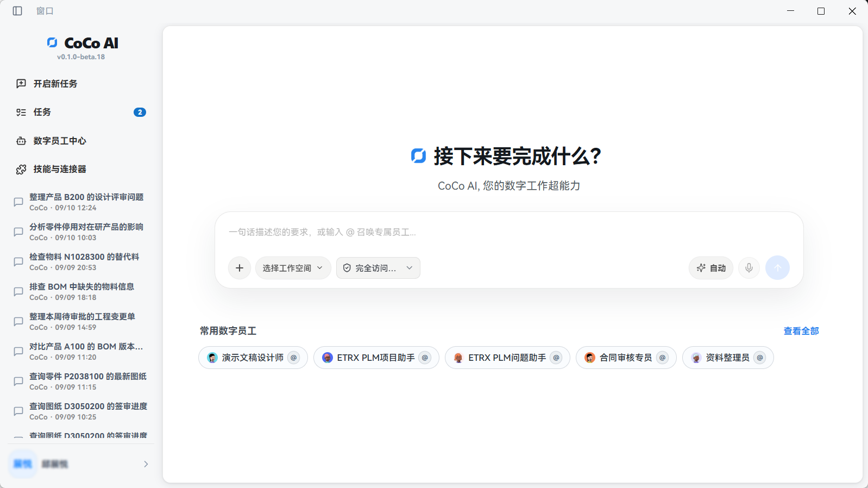Image resolution: width=868 pixels, height=488 pixels.
Task: Open chat 整理本周待审批的工程变更单
Action: pos(81,321)
